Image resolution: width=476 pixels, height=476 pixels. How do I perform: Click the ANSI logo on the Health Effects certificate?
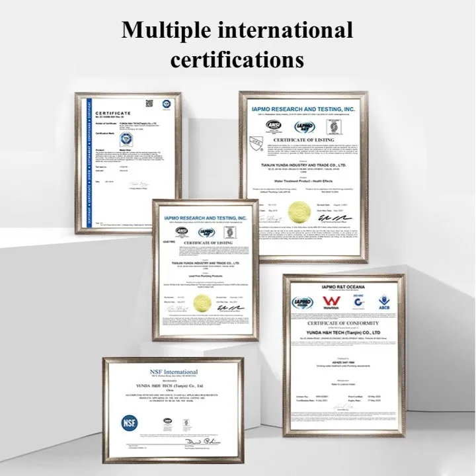click(x=274, y=125)
